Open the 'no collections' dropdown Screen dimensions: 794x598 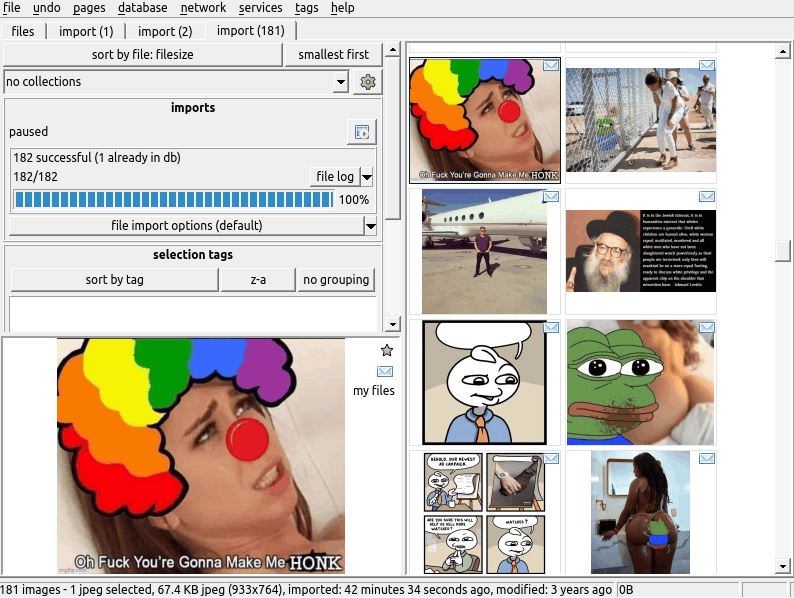pyautogui.click(x=176, y=82)
